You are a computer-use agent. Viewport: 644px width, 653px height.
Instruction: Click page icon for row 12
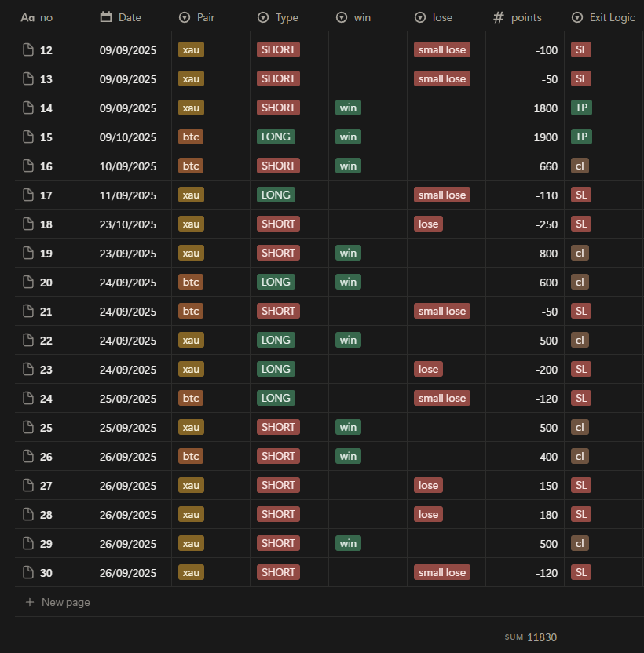[28, 50]
